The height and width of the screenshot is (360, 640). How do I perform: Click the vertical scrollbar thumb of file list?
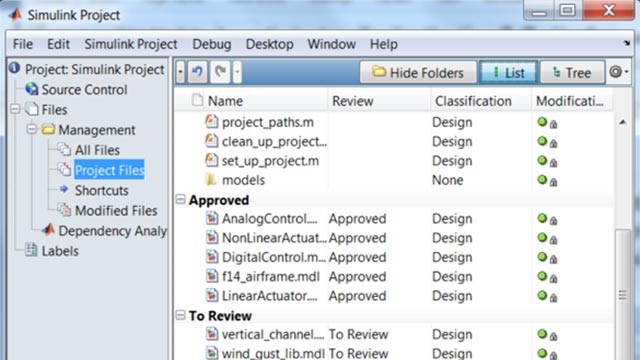click(x=622, y=294)
